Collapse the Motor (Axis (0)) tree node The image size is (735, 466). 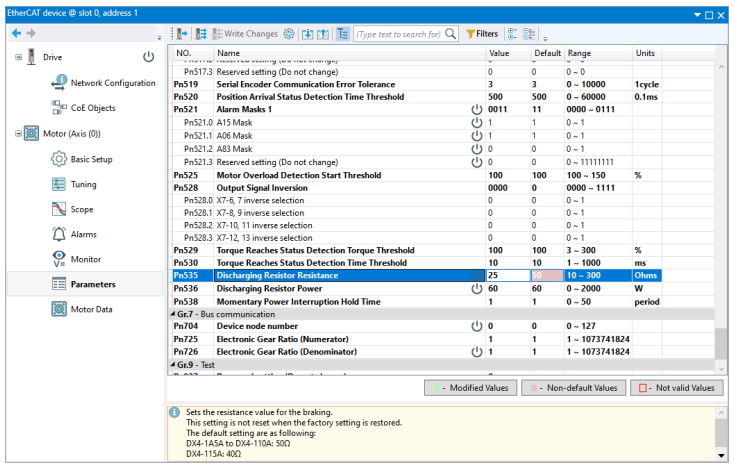point(18,134)
